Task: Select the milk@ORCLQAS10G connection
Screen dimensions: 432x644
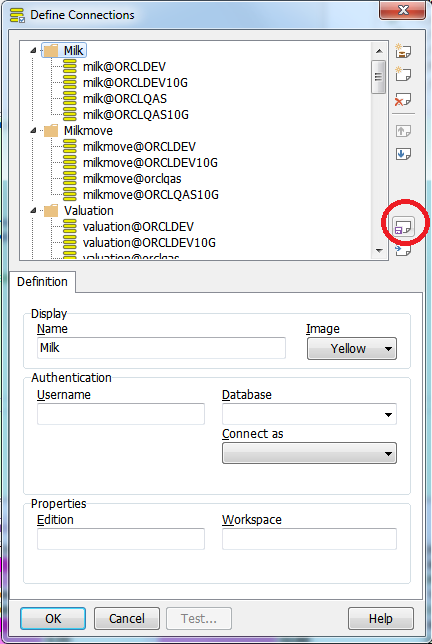Action: click(136, 115)
